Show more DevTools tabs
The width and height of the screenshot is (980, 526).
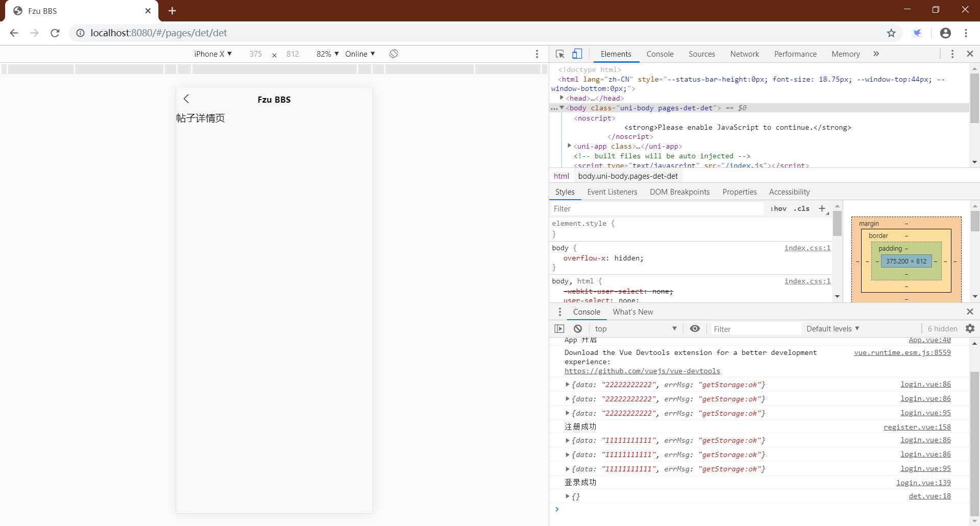coord(876,54)
